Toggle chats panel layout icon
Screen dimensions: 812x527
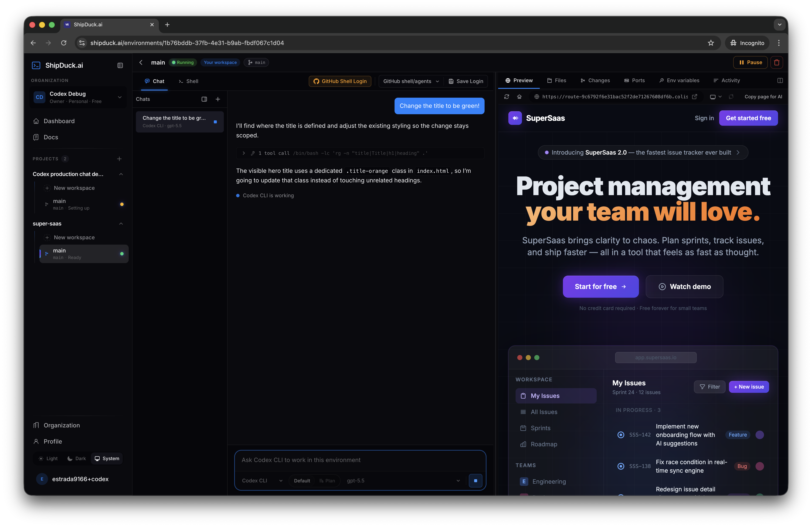click(x=204, y=99)
